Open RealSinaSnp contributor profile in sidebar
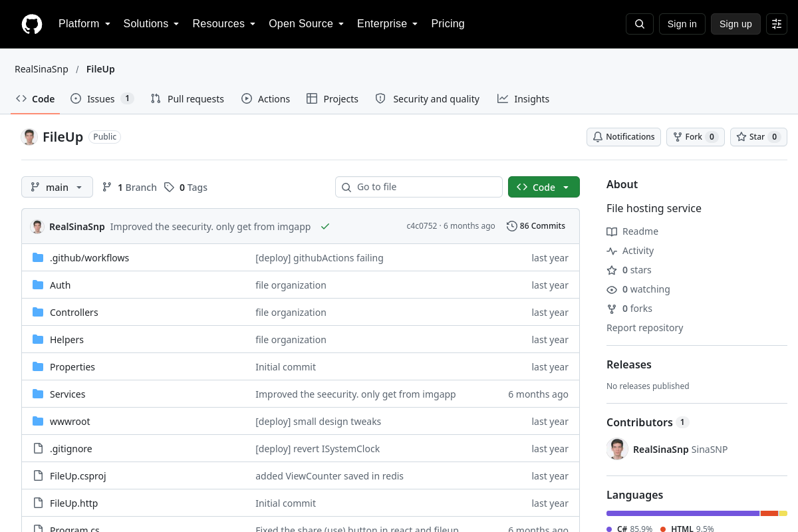This screenshot has width=798, height=532. [x=661, y=450]
